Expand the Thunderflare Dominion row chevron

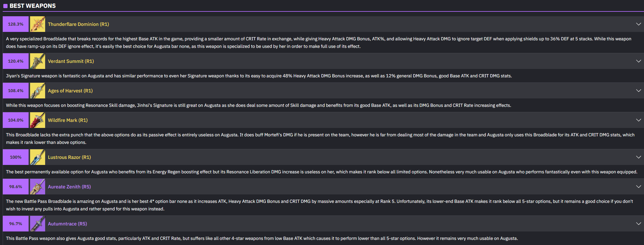click(638, 24)
